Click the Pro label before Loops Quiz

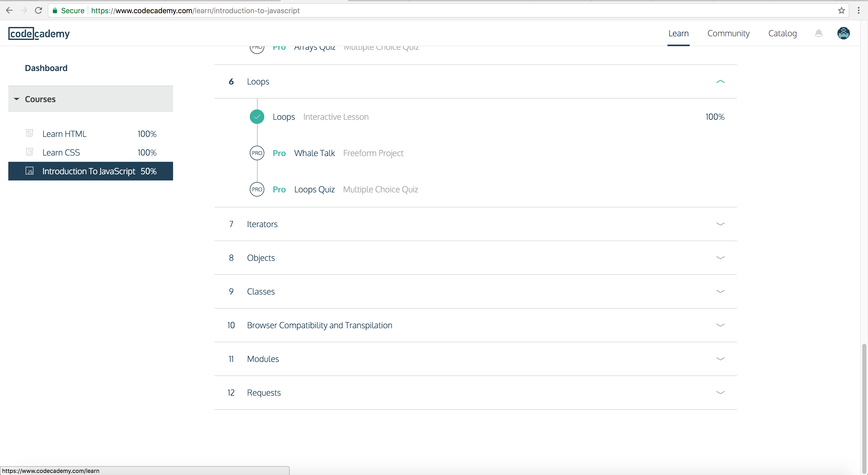[x=279, y=190]
